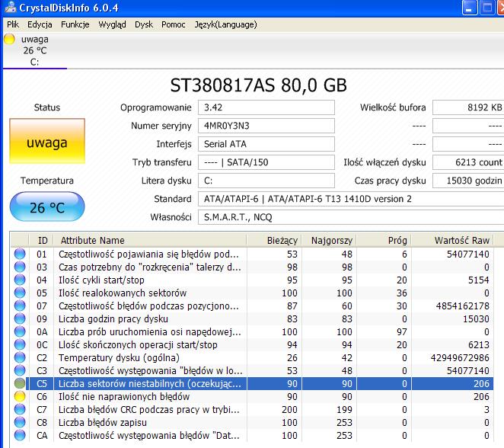504x448 pixels.
Task: Click raw value 4854162178 in row 07
Action: [x=463, y=306]
